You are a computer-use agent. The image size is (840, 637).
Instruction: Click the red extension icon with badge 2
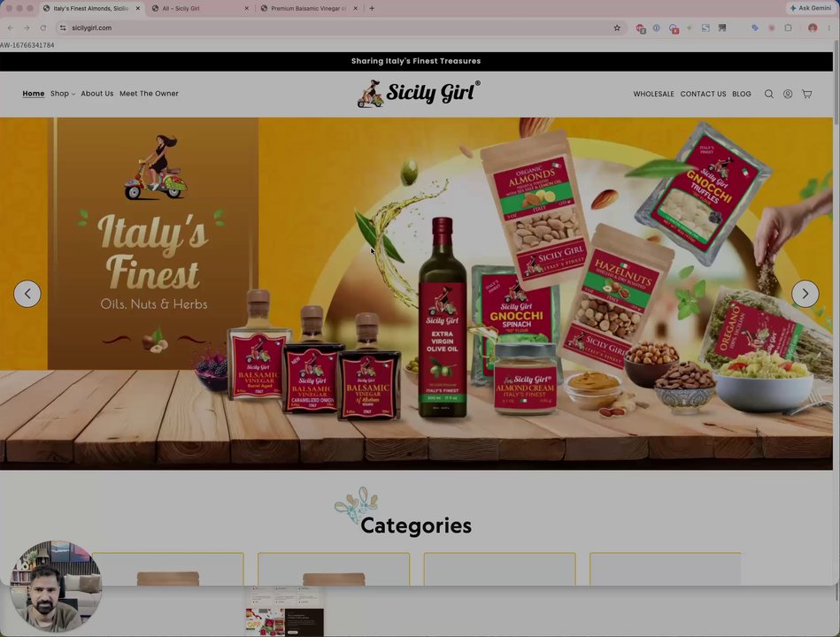coord(640,28)
